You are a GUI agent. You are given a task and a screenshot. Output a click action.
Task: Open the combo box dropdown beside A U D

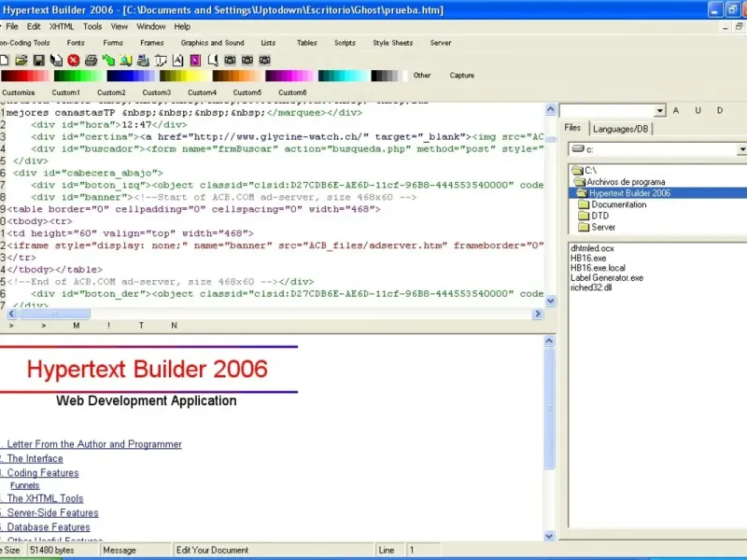(659, 111)
